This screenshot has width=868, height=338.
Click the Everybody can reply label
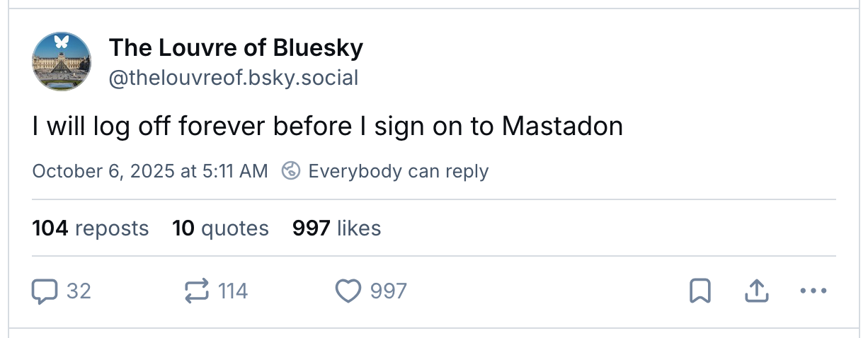coord(398,171)
